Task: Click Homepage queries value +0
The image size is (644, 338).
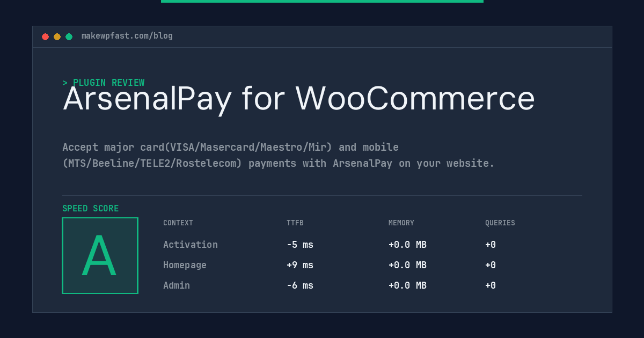Action: [x=491, y=265]
